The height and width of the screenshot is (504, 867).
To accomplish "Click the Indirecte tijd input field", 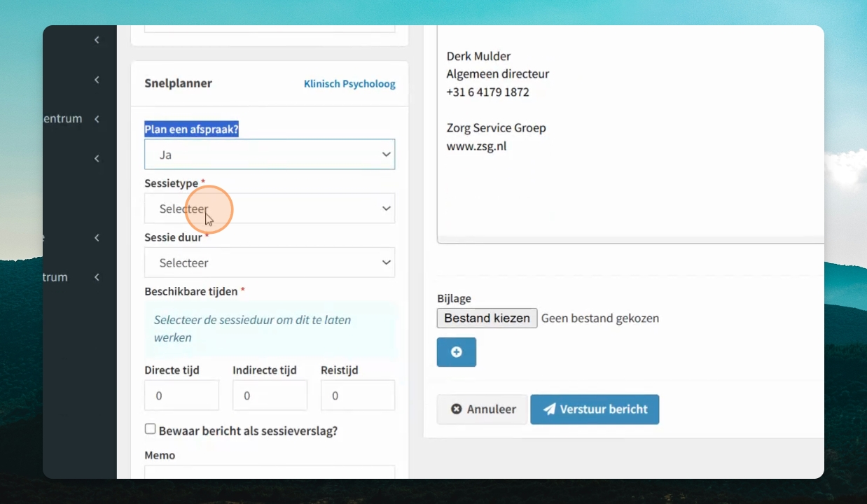I will click(270, 395).
